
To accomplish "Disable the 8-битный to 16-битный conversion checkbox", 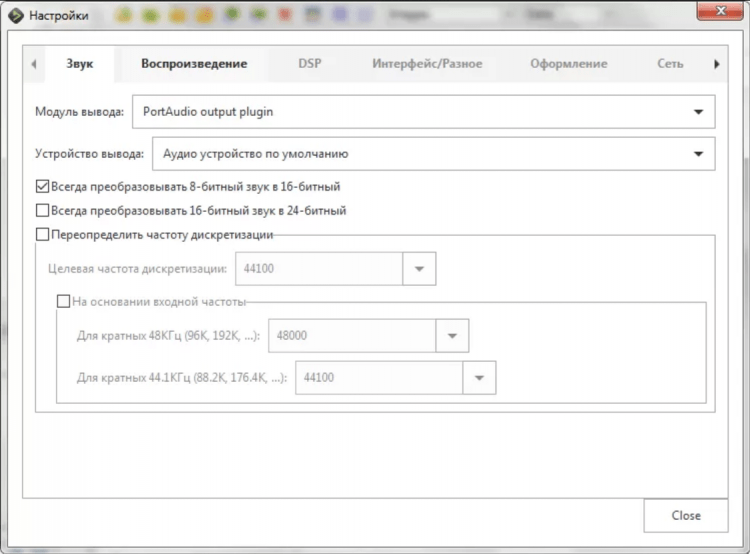I will coord(42,186).
